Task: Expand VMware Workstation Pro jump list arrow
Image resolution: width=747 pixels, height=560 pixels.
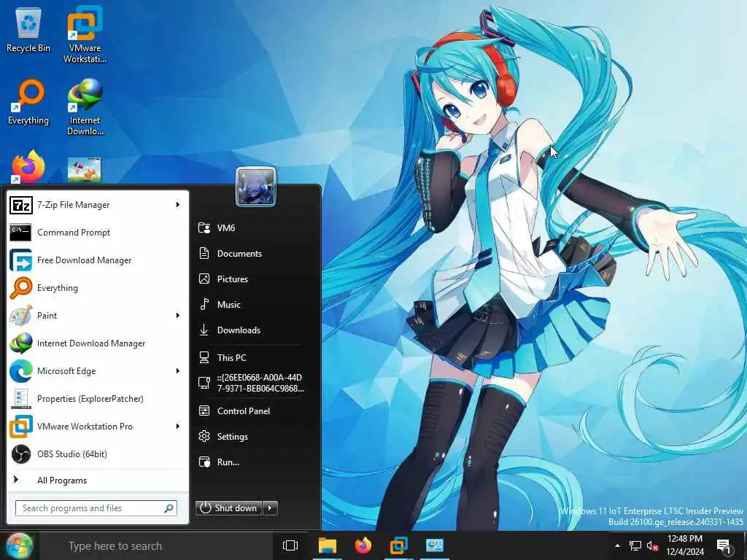Action: (178, 426)
